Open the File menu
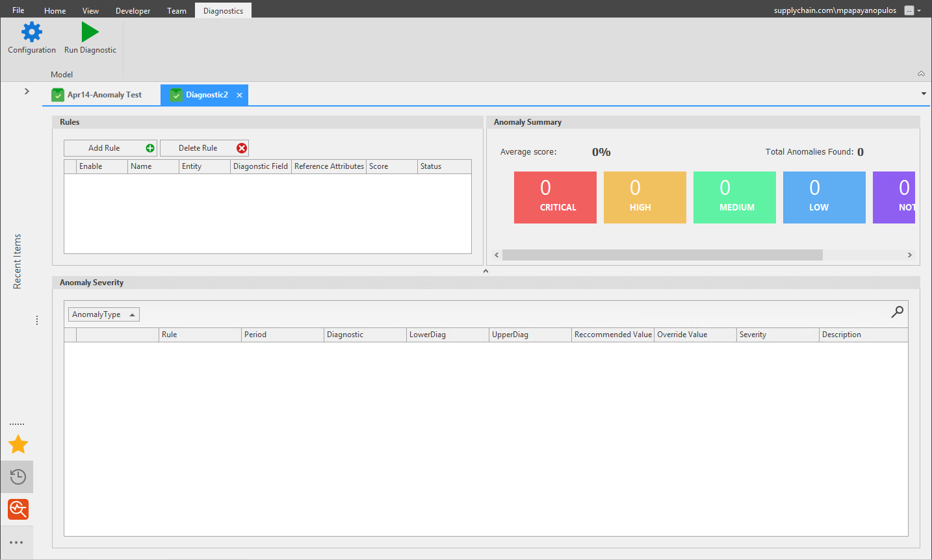The image size is (932, 560). 18,10
